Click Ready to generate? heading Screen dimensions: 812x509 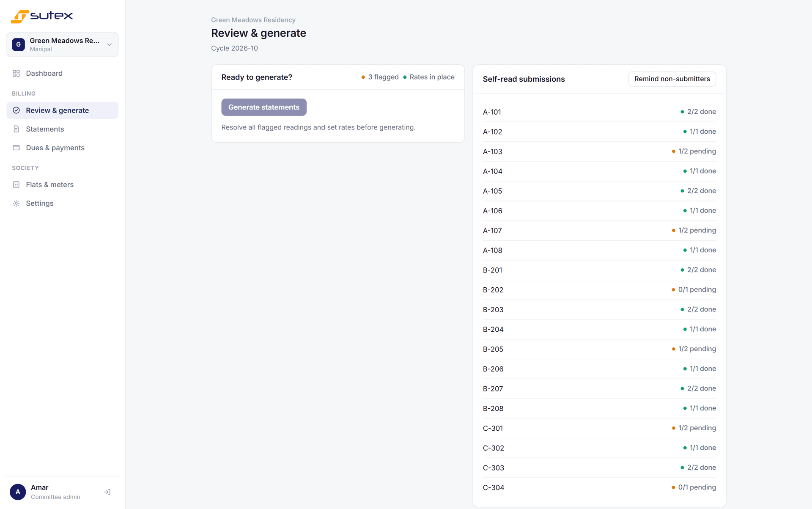[x=257, y=77]
